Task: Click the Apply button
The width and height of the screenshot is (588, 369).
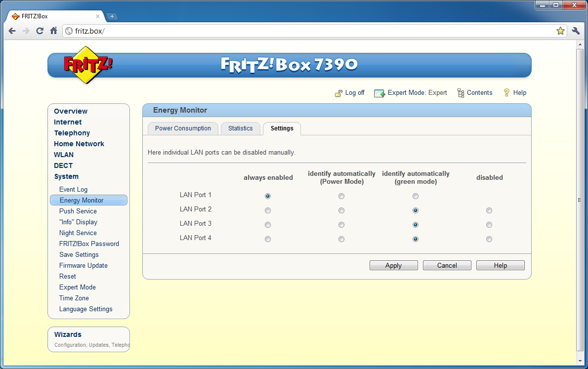Action: point(393,265)
